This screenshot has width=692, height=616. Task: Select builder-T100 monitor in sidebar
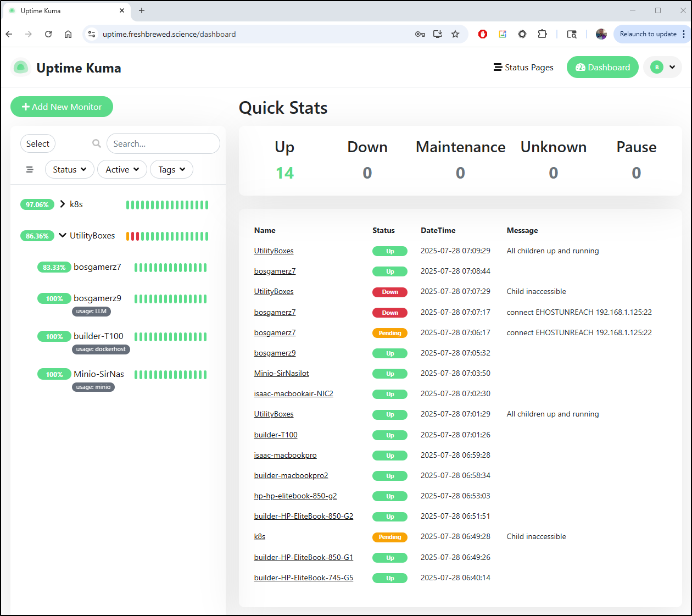[x=99, y=336]
